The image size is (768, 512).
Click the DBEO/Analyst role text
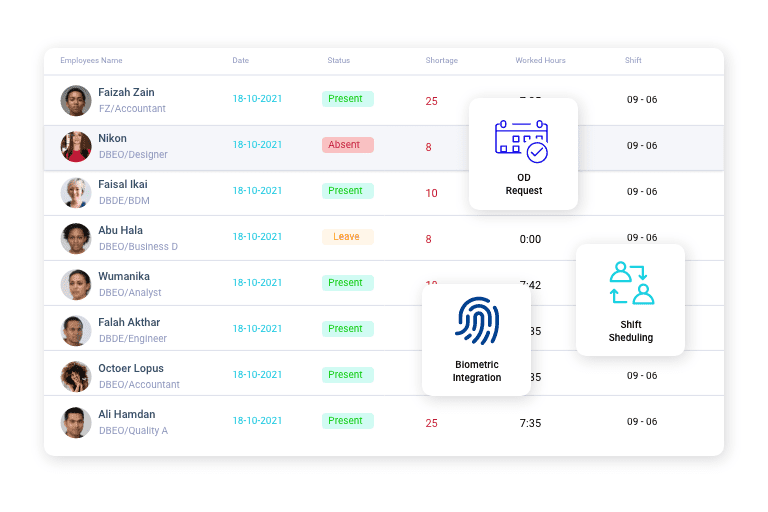(130, 293)
